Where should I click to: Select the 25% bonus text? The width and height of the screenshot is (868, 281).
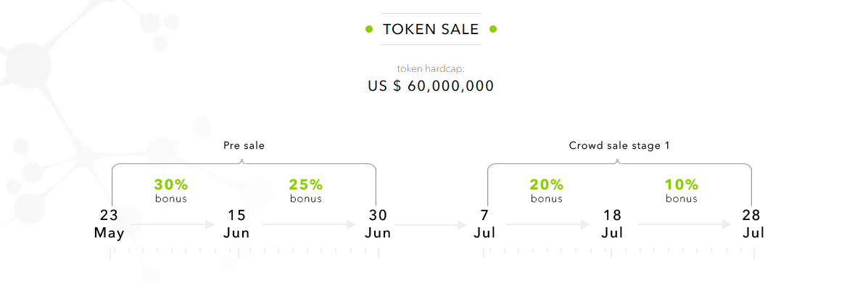(x=306, y=190)
